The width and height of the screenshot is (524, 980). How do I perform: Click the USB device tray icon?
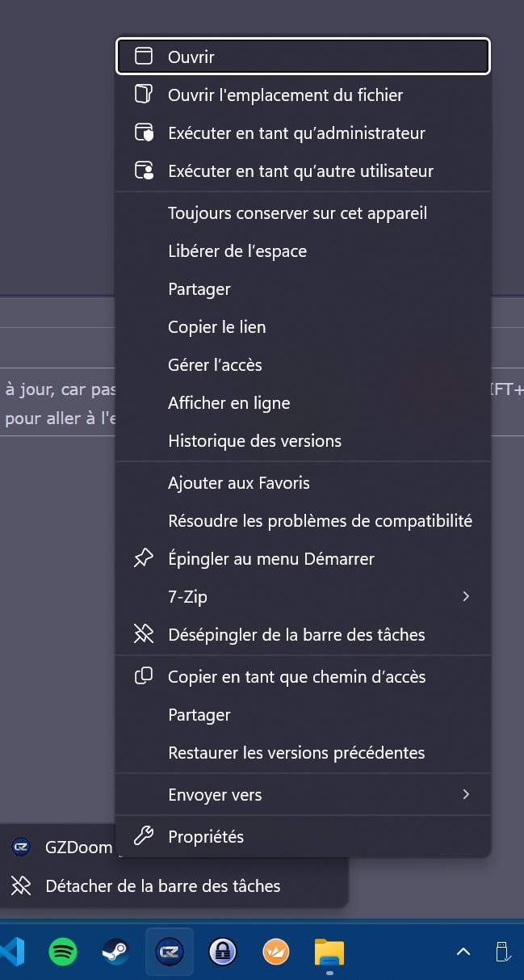click(x=501, y=952)
